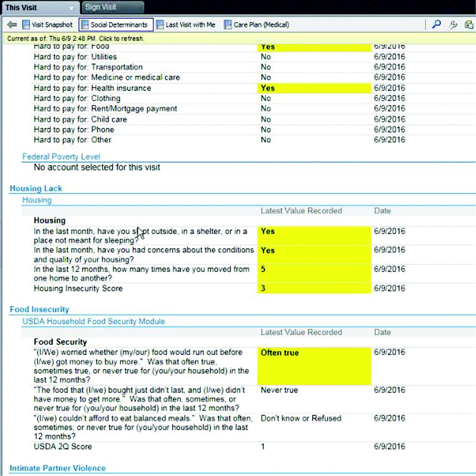Click Housing 'Latest Value Recorded' column header

301,211
